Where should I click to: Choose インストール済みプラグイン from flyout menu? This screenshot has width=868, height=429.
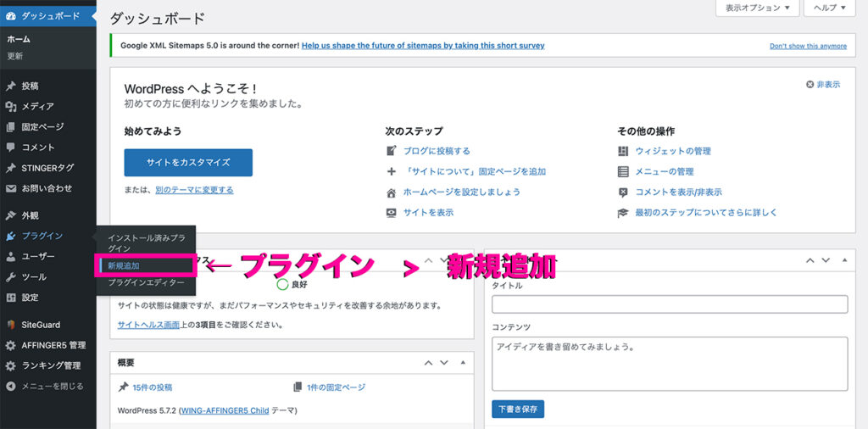pyautogui.click(x=146, y=243)
